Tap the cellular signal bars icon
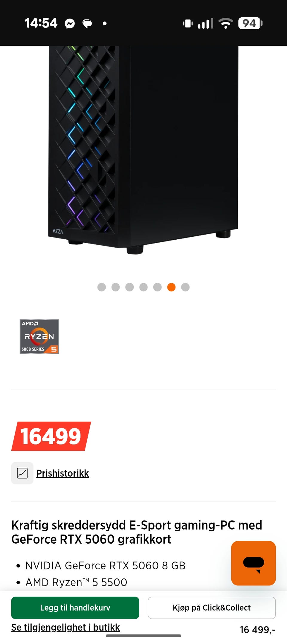 click(205, 23)
